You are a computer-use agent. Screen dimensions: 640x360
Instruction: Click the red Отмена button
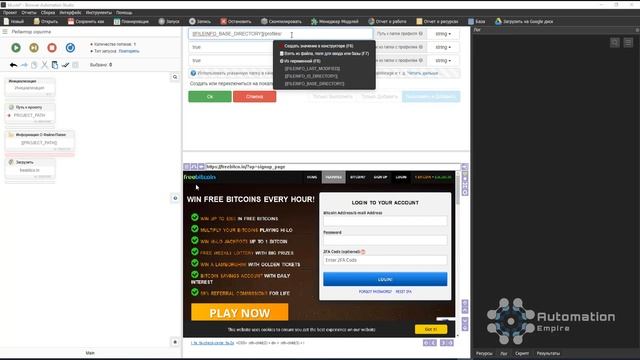coord(254,97)
